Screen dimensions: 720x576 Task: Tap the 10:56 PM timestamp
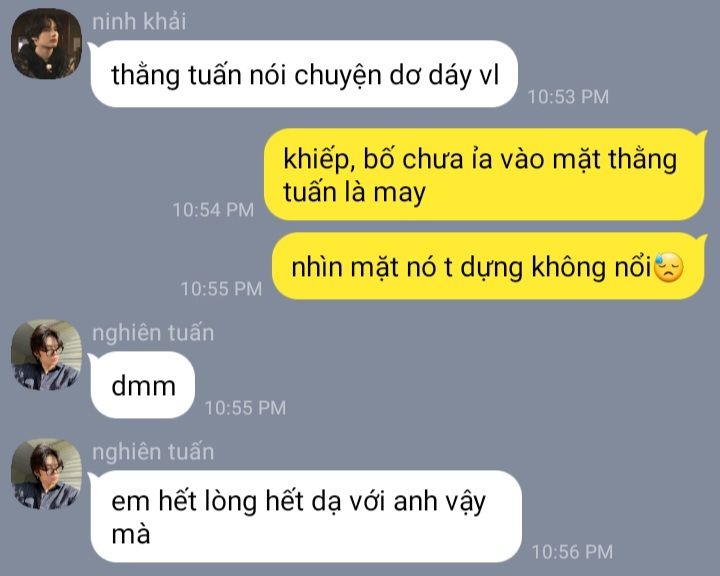click(x=572, y=552)
